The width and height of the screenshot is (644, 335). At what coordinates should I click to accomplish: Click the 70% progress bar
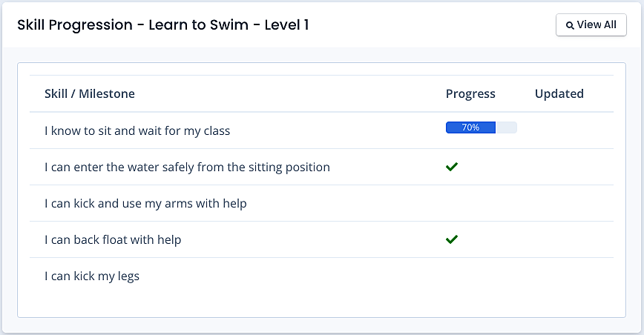(x=481, y=127)
